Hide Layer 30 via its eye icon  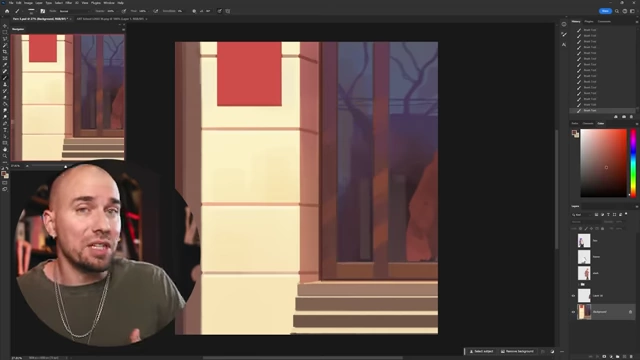coord(573,296)
